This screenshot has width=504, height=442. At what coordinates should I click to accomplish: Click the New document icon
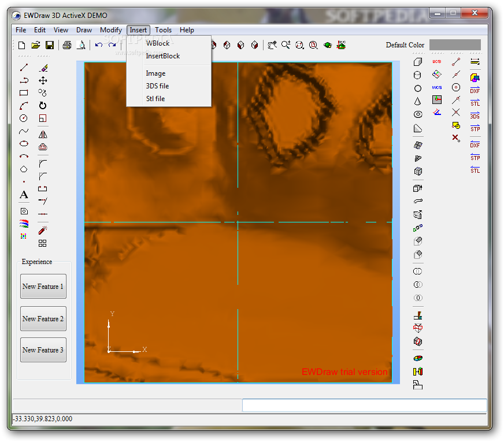tap(21, 45)
